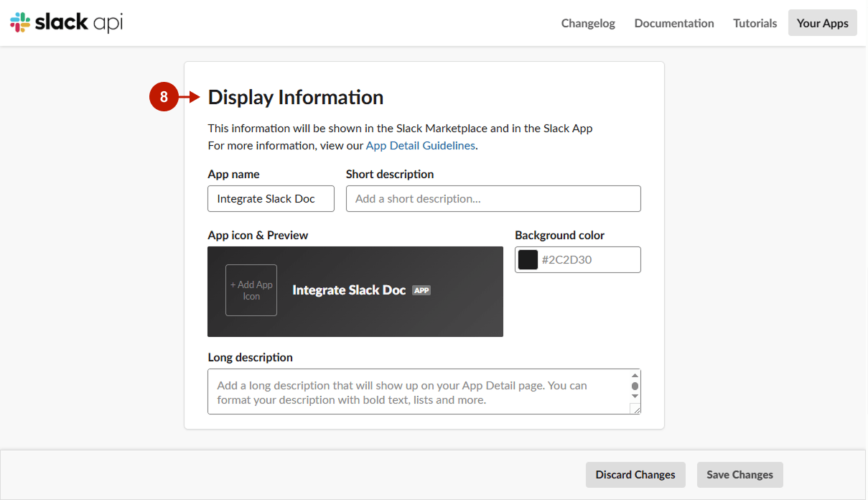
Task: Focus the App name input field
Action: pyautogui.click(x=271, y=198)
